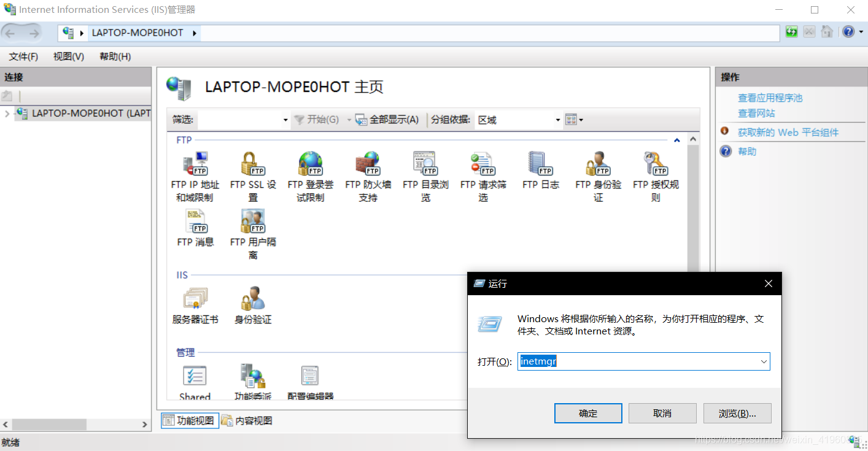
Task: Click 帮助 link in 操作 pane
Action: point(747,151)
